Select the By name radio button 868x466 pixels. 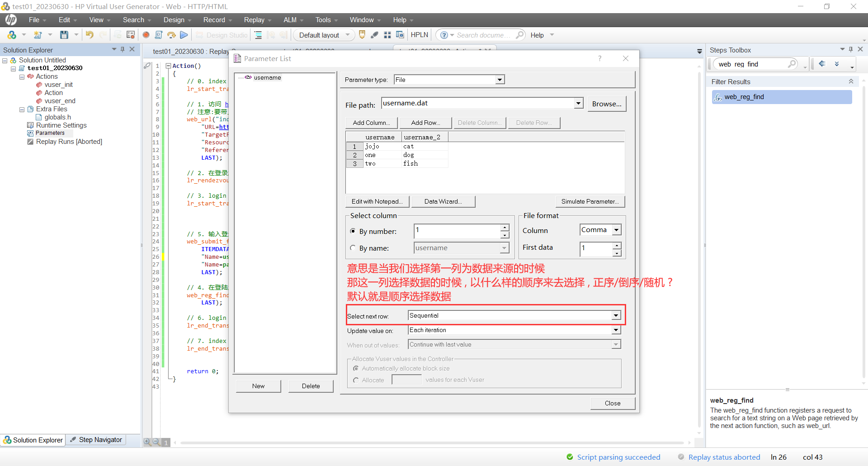353,248
